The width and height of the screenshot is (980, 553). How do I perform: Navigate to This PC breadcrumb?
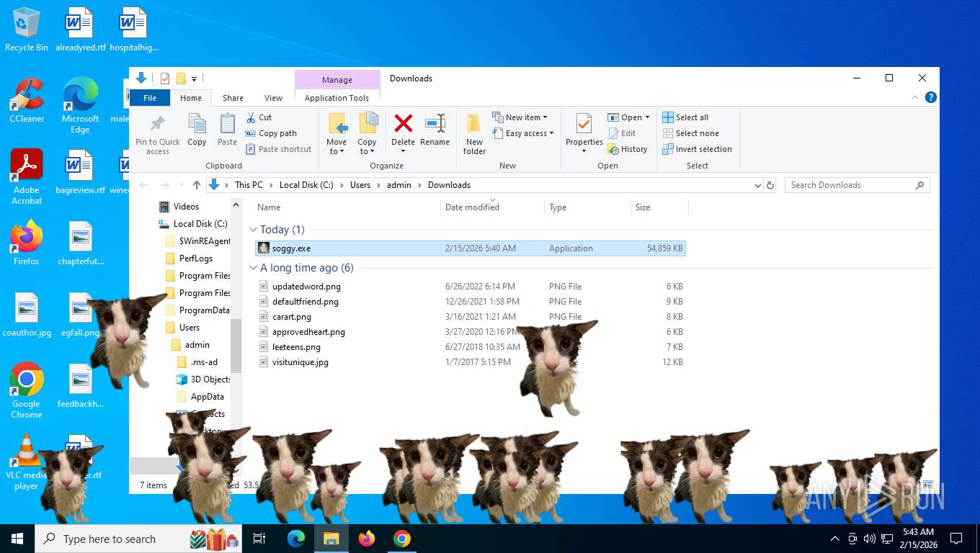click(249, 185)
